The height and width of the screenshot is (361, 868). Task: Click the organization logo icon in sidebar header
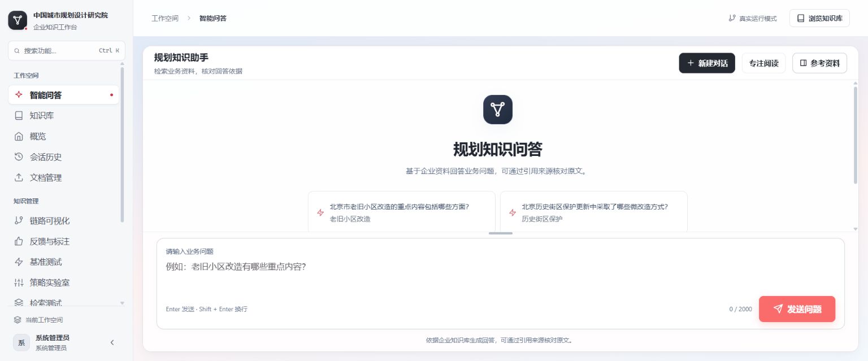click(x=18, y=20)
